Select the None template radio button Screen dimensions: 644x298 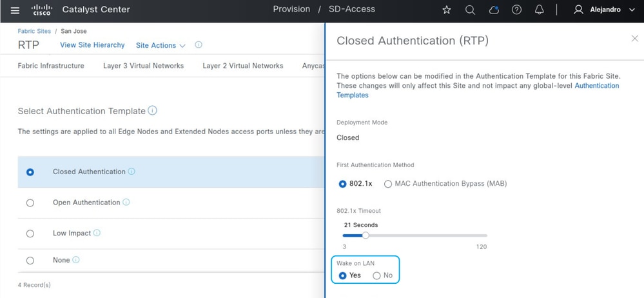(30, 261)
